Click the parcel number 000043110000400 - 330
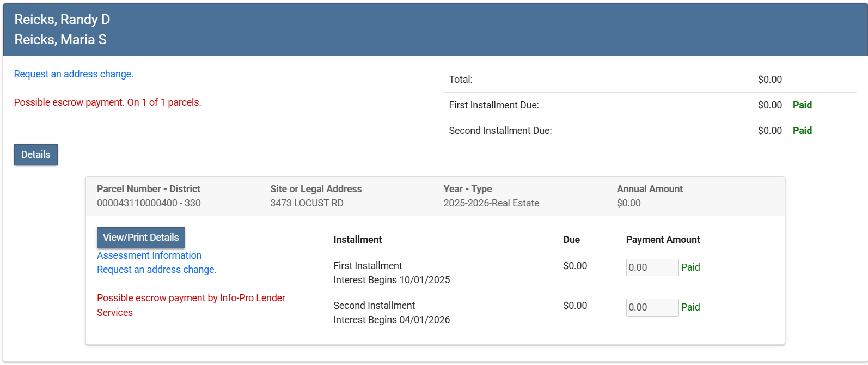 pos(149,203)
